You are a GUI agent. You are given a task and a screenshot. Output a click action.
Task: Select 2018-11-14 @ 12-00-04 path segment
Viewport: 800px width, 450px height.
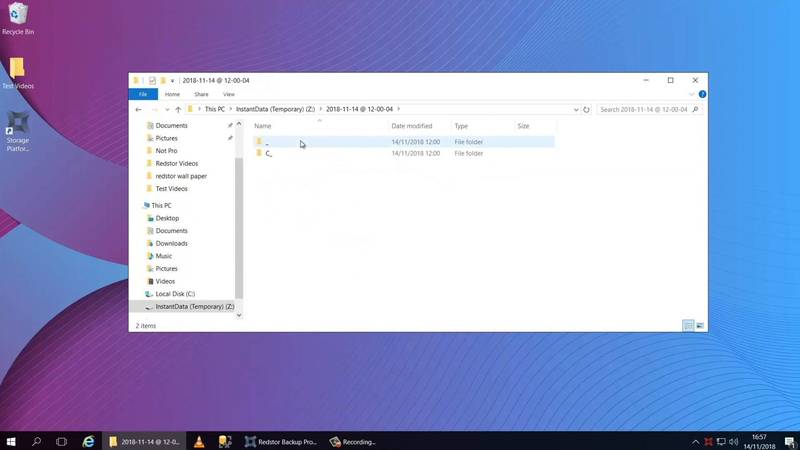pos(359,109)
